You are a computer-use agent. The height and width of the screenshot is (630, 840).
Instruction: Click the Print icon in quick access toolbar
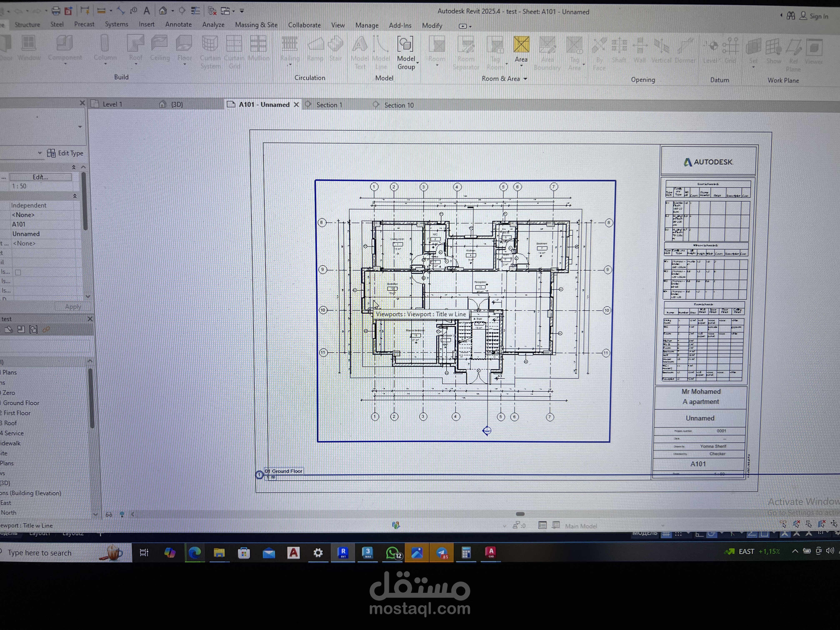tap(56, 11)
